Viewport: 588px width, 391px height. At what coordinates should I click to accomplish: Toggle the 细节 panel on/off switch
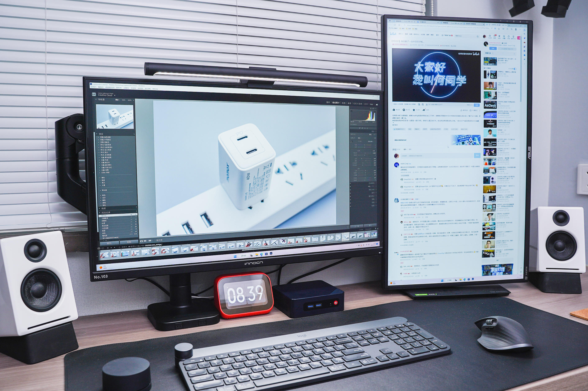click(x=350, y=193)
